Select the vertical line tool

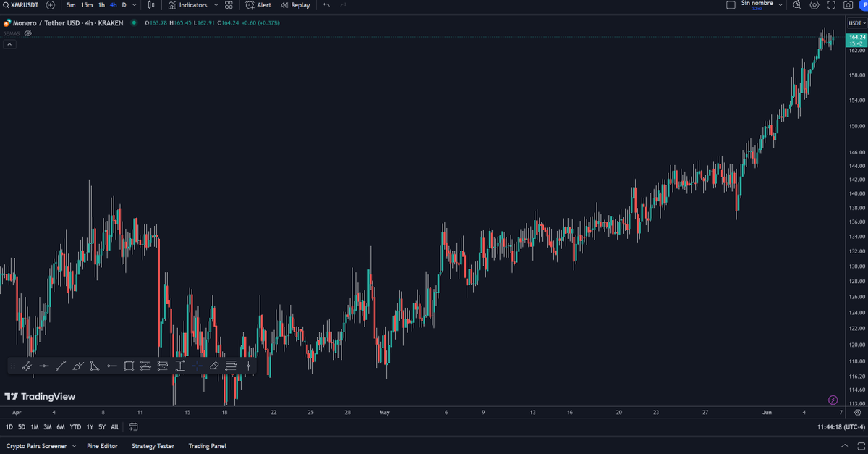tap(248, 366)
